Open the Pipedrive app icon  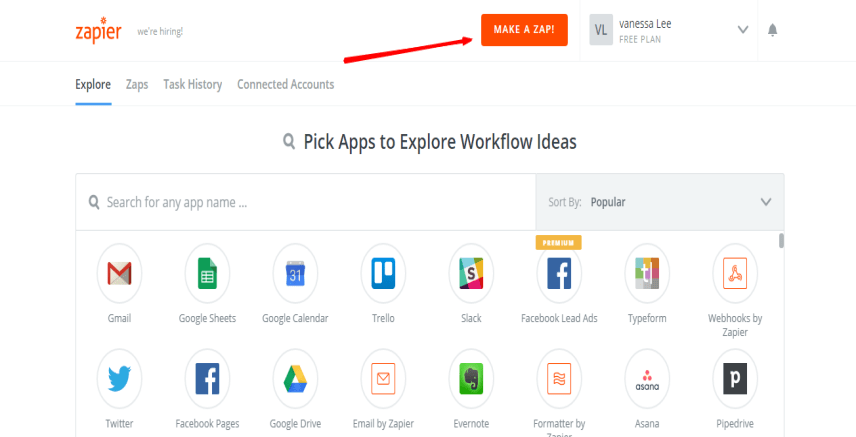[x=735, y=379]
